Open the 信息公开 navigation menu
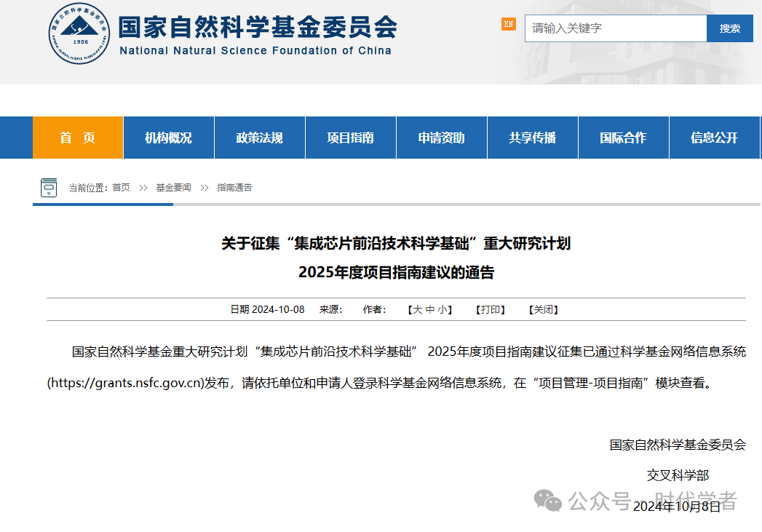The width and height of the screenshot is (762, 532). 715,138
